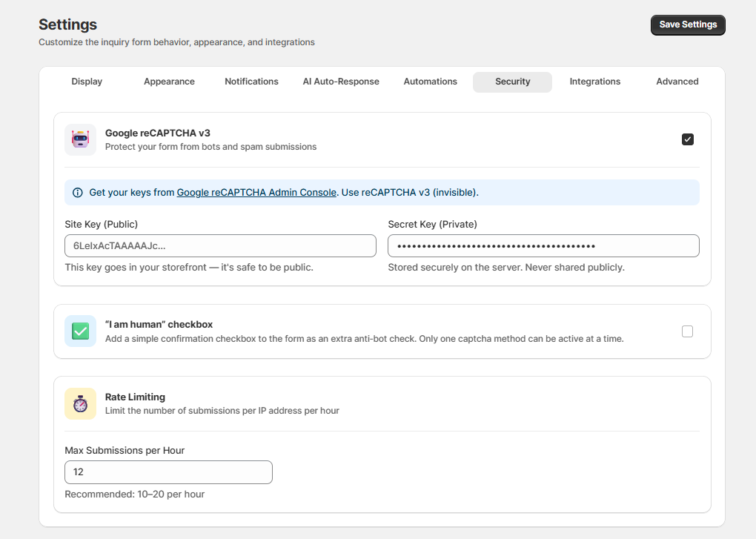Click into the Secret Key (Private) field

coord(543,246)
